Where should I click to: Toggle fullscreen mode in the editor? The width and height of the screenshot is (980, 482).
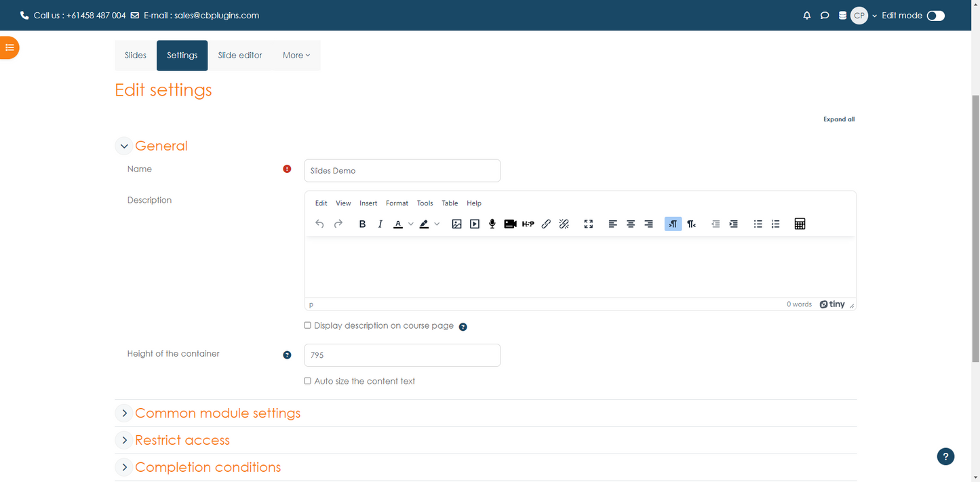pyautogui.click(x=589, y=224)
